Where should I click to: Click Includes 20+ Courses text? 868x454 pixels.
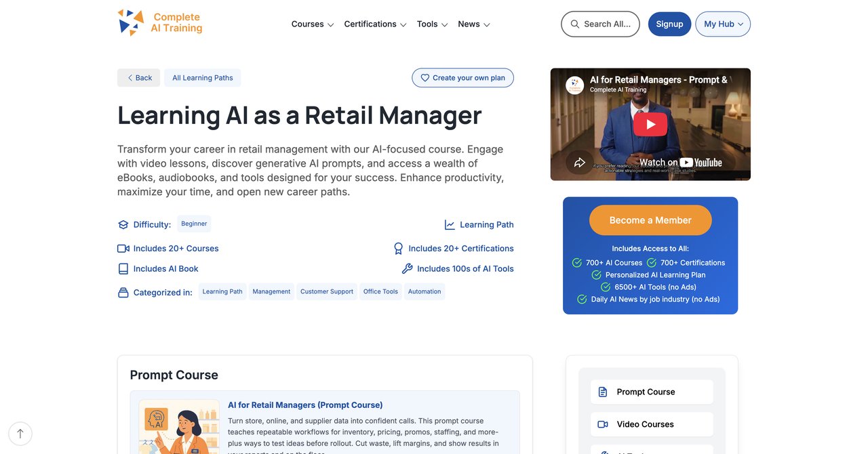[176, 249]
